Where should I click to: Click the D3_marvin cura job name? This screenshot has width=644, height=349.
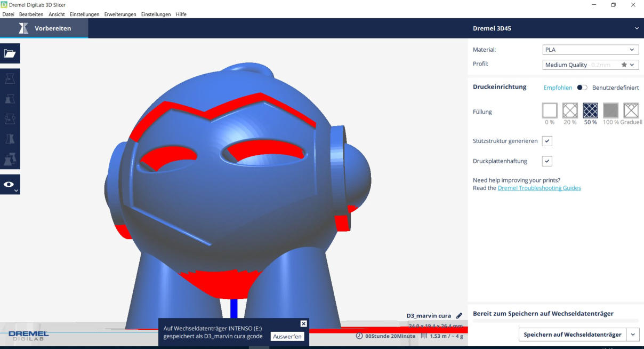point(429,316)
